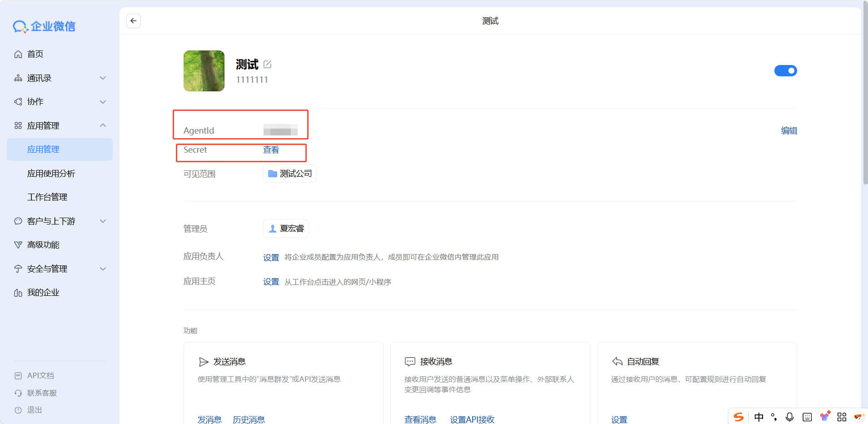Click the 我的企业 building icon
The width and height of the screenshot is (868, 424).
18,293
